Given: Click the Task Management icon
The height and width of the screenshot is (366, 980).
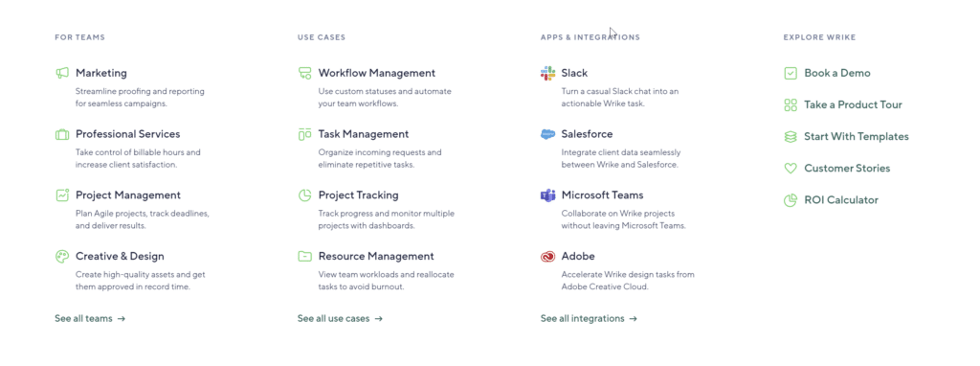Looking at the screenshot, I should [x=304, y=134].
